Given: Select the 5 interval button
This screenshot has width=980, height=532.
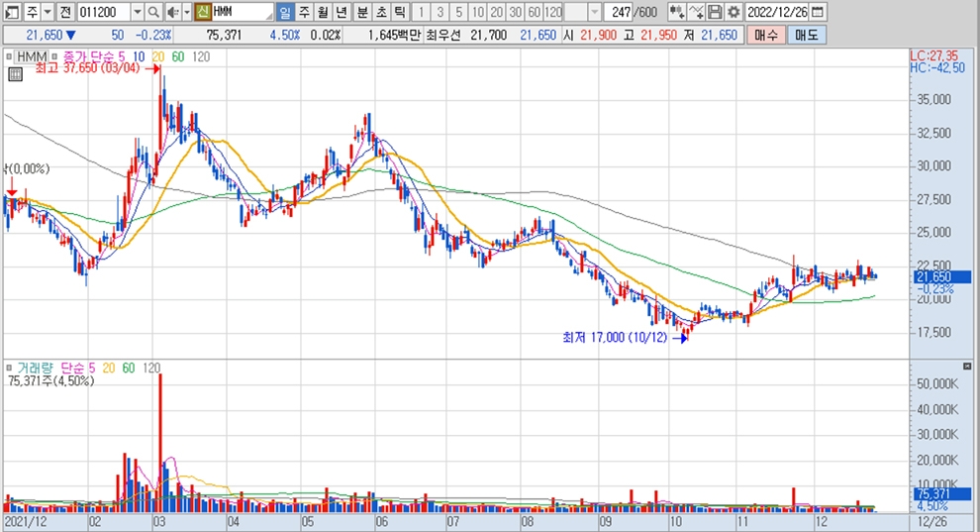Looking at the screenshot, I should pos(458,11).
